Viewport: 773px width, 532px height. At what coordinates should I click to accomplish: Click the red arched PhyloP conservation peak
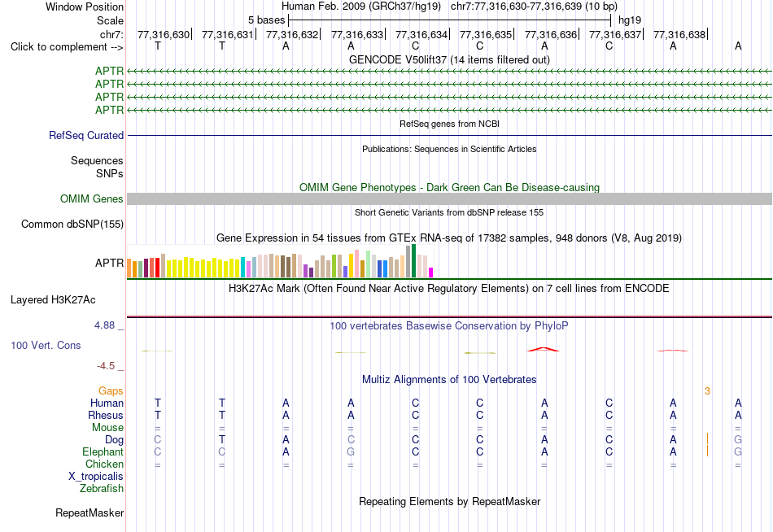544,349
